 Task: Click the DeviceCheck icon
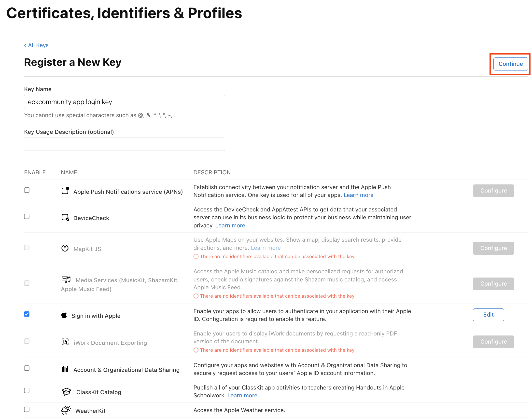point(65,217)
